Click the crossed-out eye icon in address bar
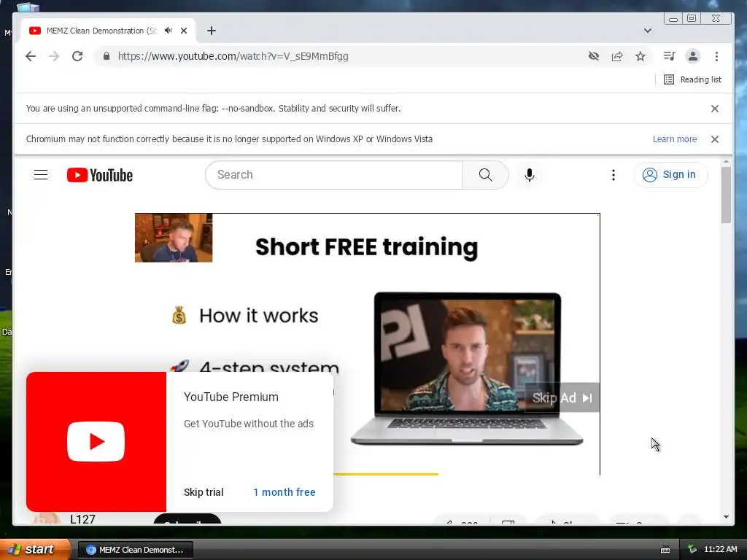Viewport: 747px width, 560px height. (x=594, y=56)
